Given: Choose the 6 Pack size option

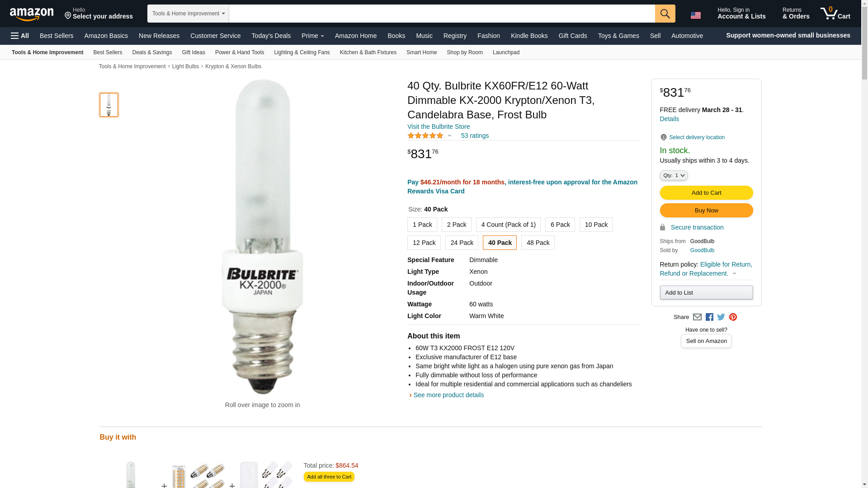Looking at the screenshot, I should click(x=560, y=225).
